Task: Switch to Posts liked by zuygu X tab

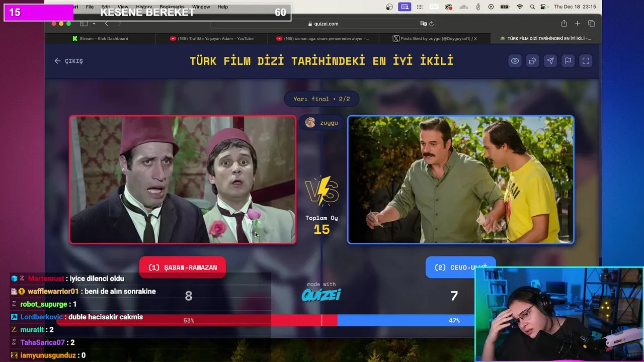Action: [434, 39]
